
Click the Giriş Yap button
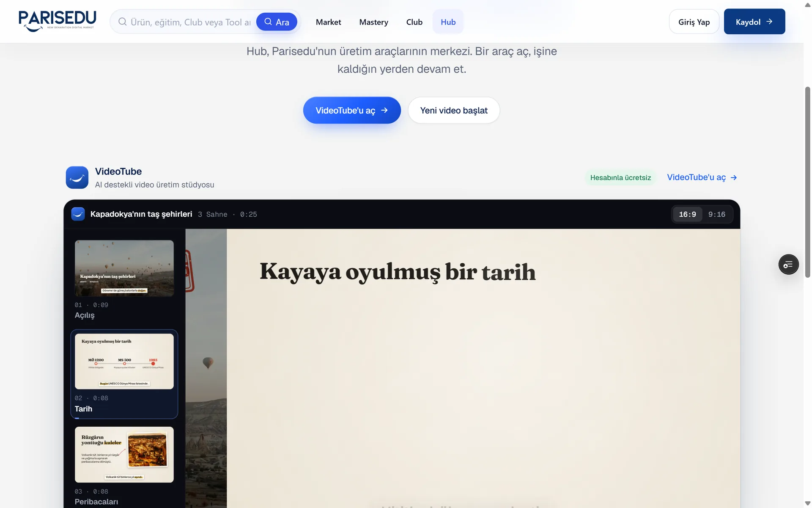[x=694, y=22]
